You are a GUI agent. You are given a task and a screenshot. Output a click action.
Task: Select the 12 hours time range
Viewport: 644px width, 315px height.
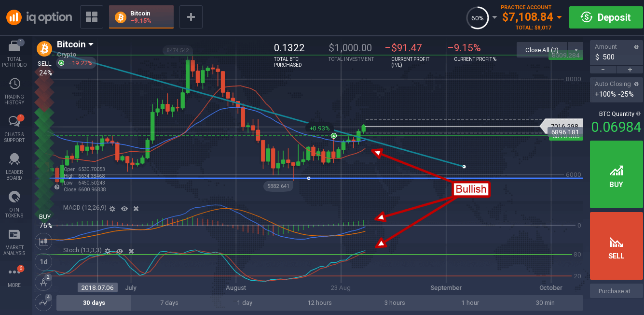tap(319, 303)
